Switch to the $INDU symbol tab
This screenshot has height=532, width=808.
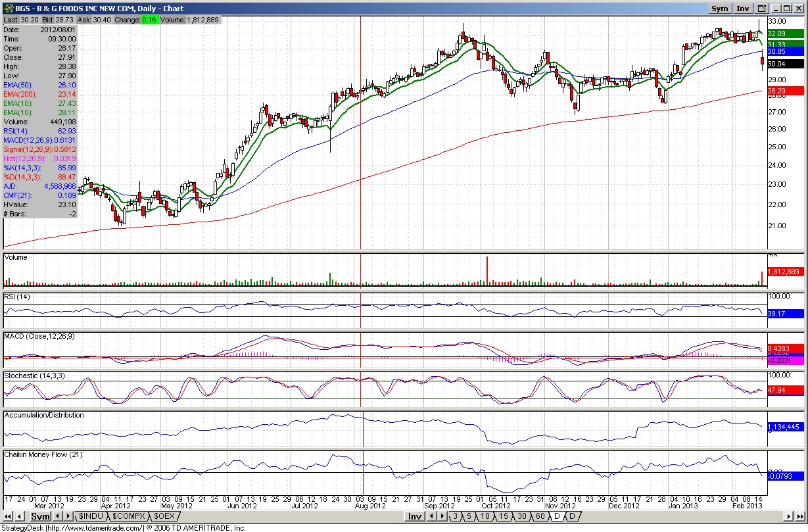pyautogui.click(x=91, y=517)
